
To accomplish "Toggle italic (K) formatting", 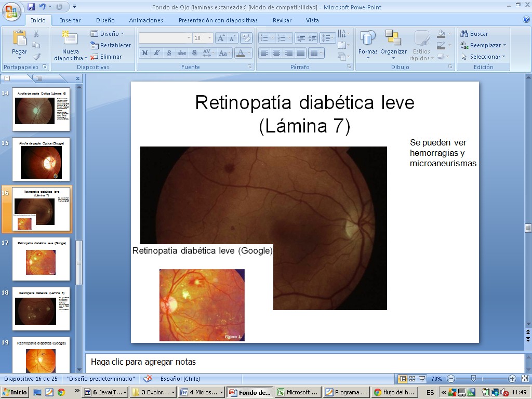I will pos(156,53).
